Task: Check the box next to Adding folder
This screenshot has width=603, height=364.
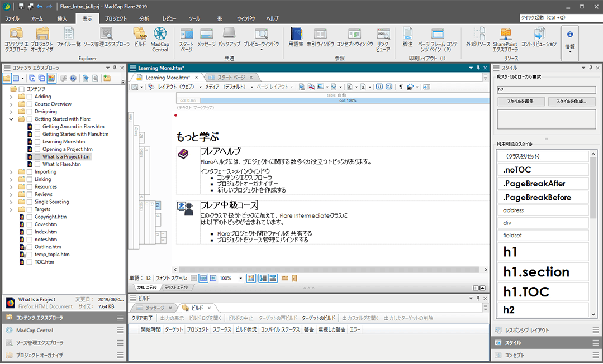Action: [x=30, y=97]
